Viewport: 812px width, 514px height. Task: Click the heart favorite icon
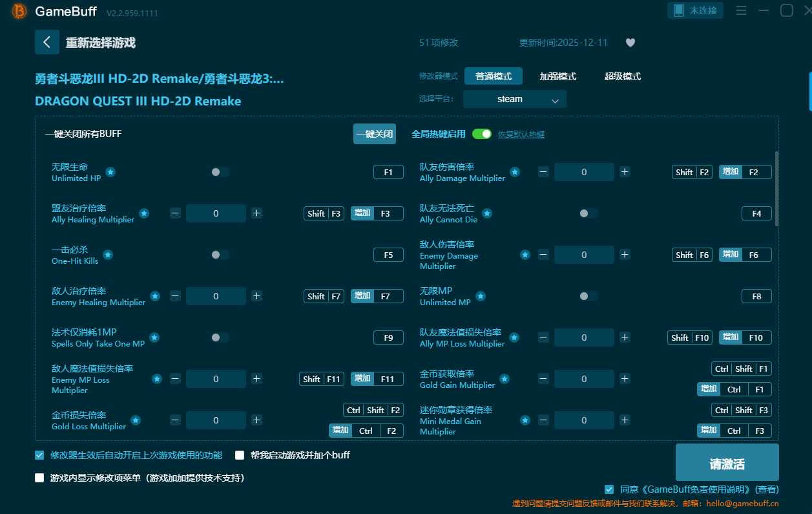(x=630, y=43)
